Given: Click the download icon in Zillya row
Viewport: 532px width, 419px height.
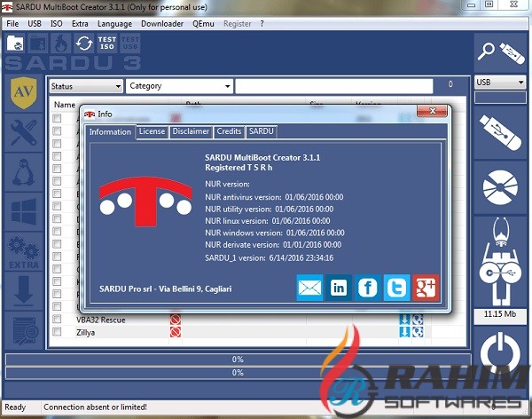Looking at the screenshot, I should pos(404,332).
